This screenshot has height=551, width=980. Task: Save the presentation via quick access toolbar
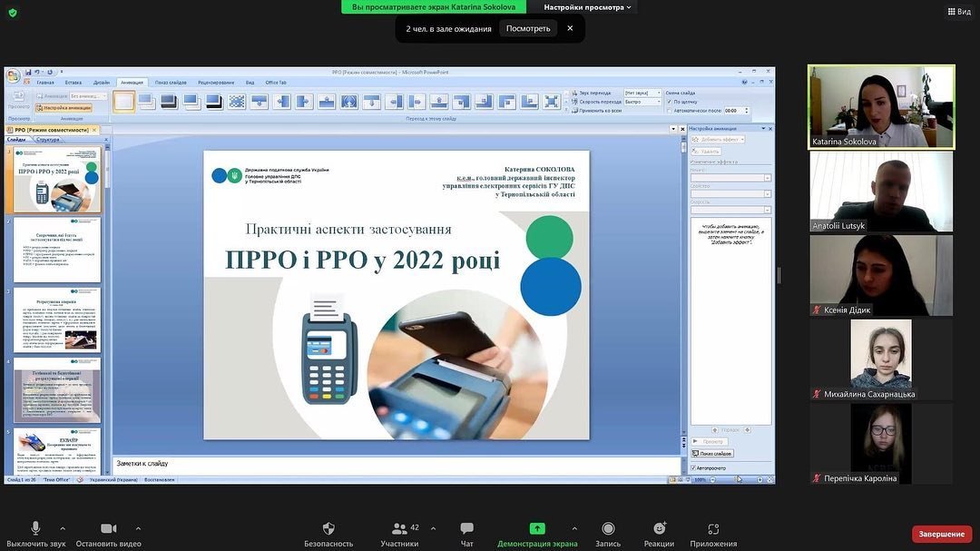tap(28, 73)
